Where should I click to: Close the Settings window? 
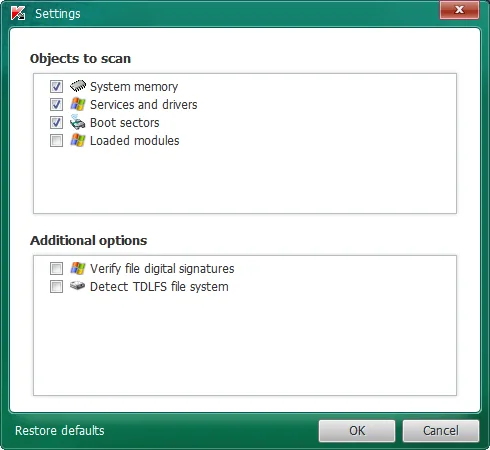click(459, 10)
